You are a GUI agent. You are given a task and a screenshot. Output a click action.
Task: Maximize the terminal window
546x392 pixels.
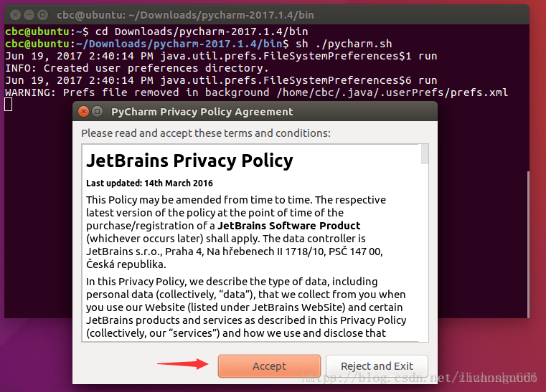coord(43,15)
